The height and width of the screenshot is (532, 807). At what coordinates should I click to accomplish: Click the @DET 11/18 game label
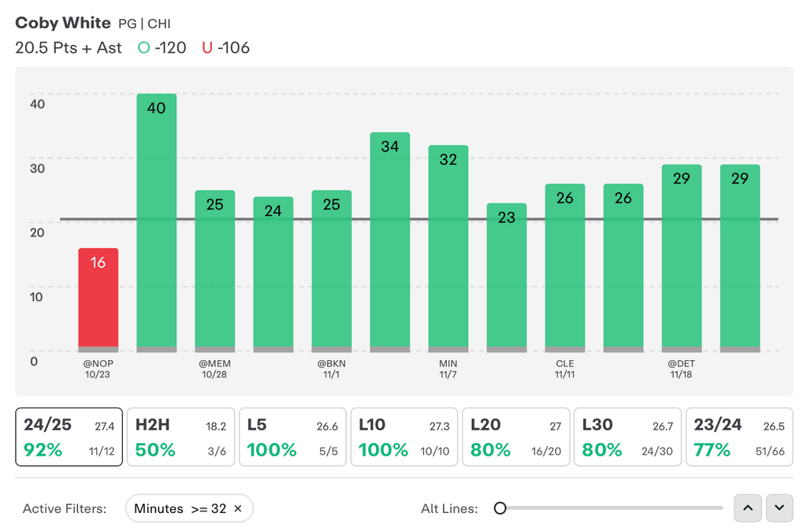coord(682,369)
